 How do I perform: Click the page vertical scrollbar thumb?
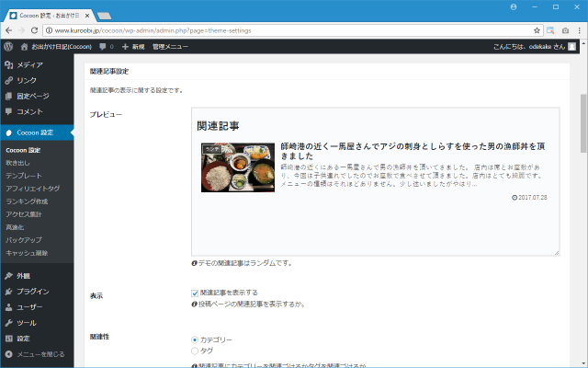(x=583, y=123)
